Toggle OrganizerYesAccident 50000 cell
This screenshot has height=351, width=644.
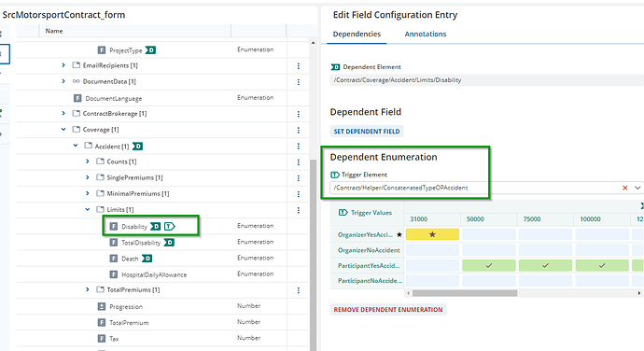point(489,234)
